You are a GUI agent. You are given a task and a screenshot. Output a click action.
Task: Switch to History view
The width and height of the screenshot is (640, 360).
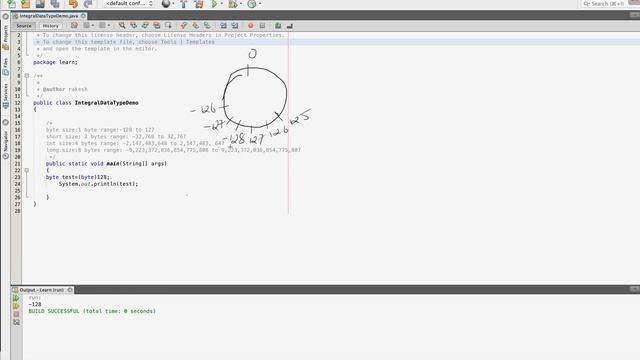51,26
